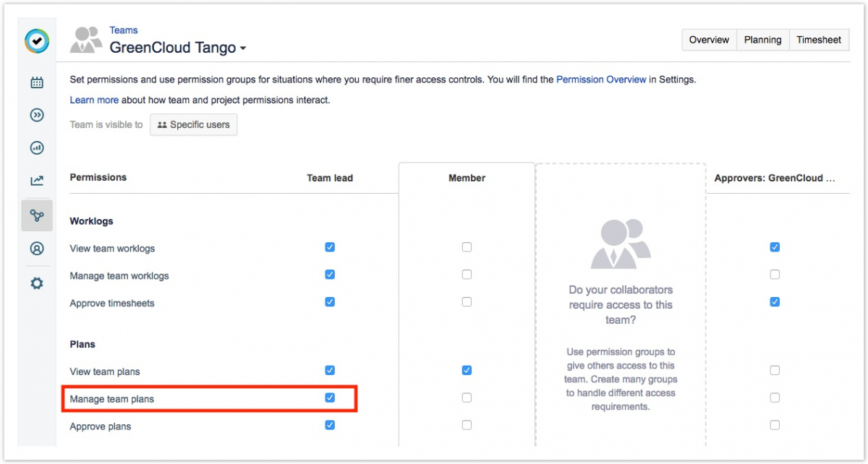
Task: Uncheck View team plans for Member
Action: pos(467,370)
